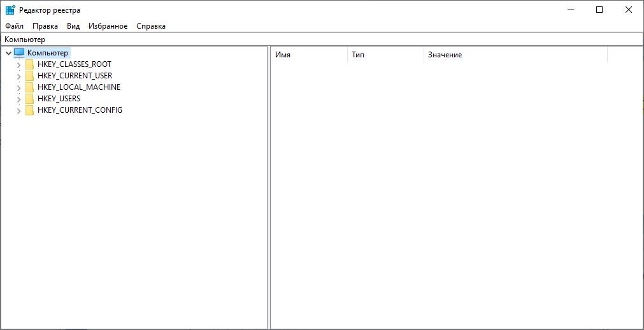Select the Компьютер tree label
Image resolution: width=644 pixels, height=330 pixels.
(x=48, y=53)
